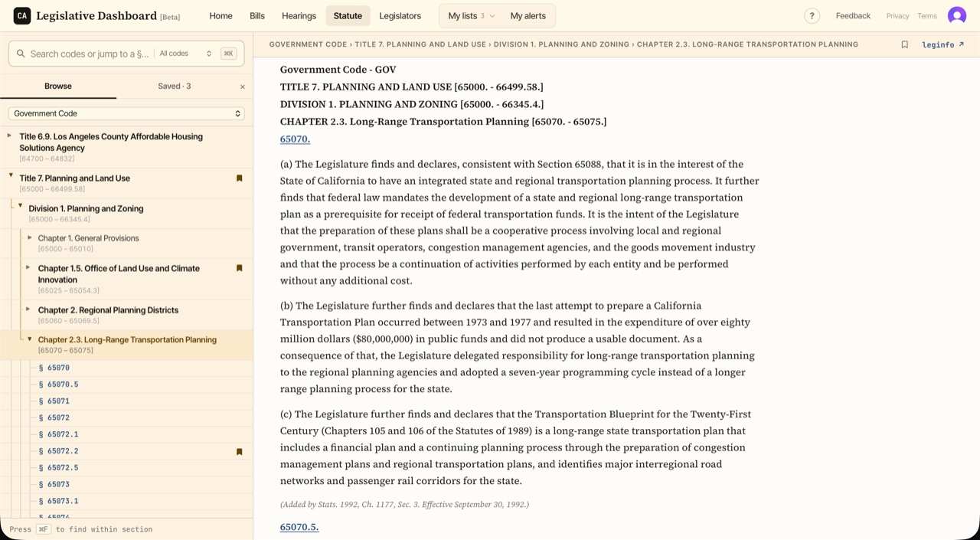The height and width of the screenshot is (540, 980).
Task: Open the All codes search filter
Action: [x=185, y=54]
